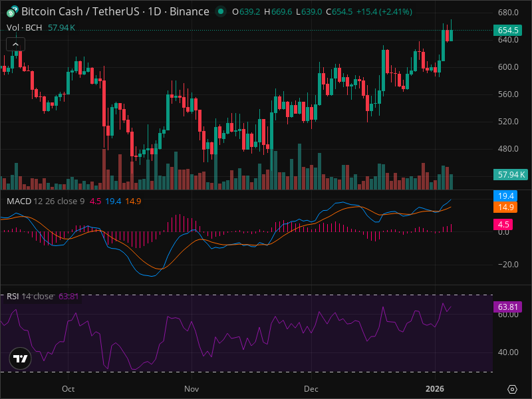
Task: Click the MACD 12 26 close 9 label
Action: 45,201
